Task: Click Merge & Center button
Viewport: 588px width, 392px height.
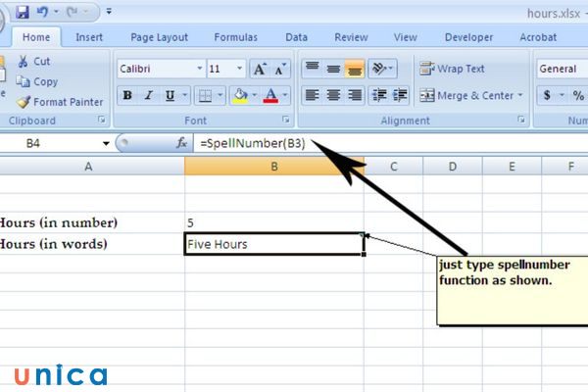Action: point(466,95)
